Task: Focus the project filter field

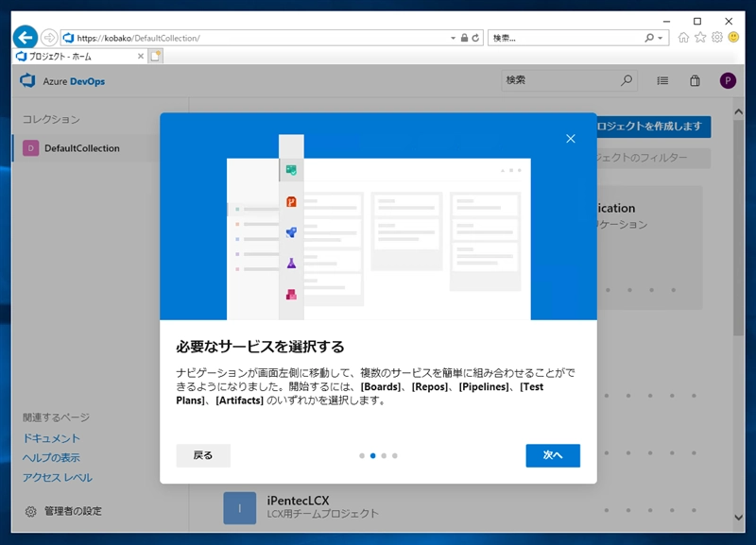Action: (654, 158)
